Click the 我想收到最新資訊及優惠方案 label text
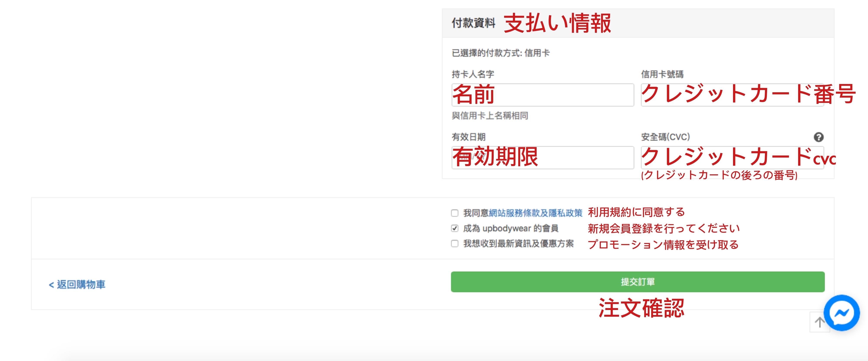The image size is (868, 361). click(x=518, y=244)
